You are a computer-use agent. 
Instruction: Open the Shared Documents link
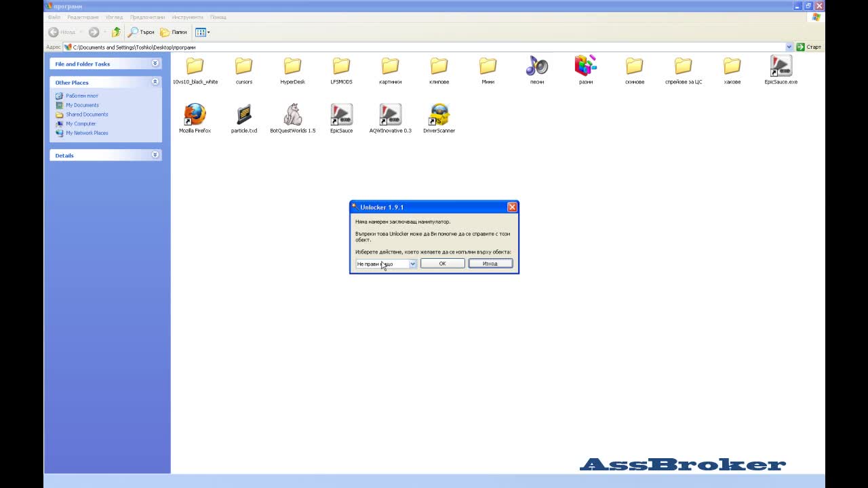[87, 115]
